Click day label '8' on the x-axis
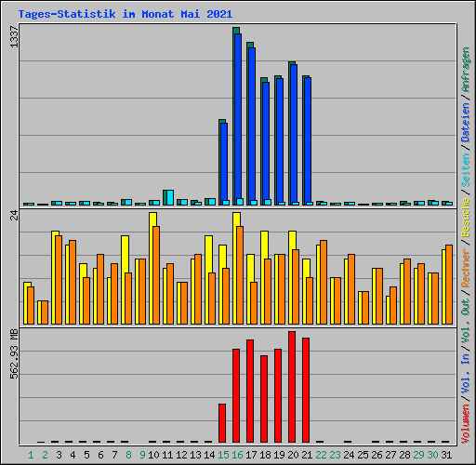Screen dimensions: 476x465 [x=128, y=455]
